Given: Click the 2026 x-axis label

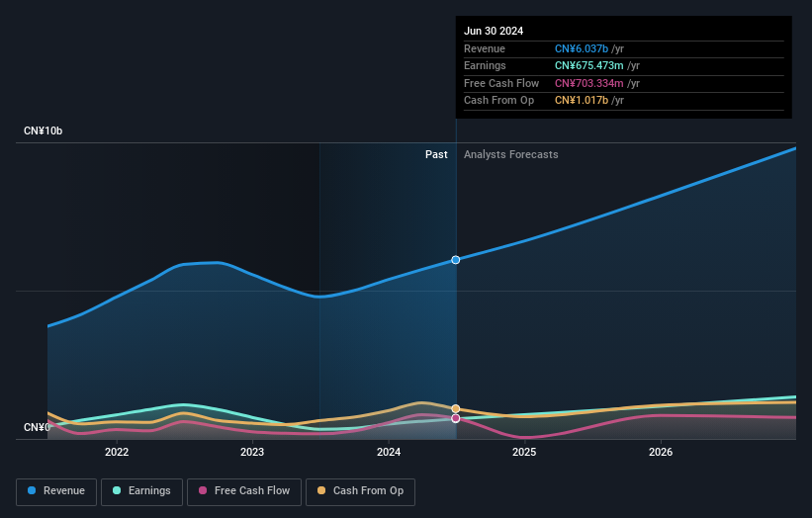Looking at the screenshot, I should (661, 452).
